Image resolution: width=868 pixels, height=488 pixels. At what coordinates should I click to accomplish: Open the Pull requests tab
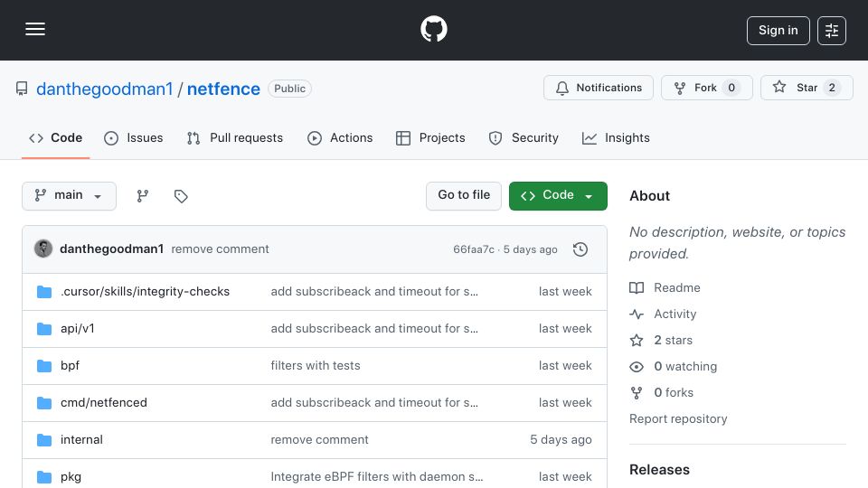pos(235,137)
